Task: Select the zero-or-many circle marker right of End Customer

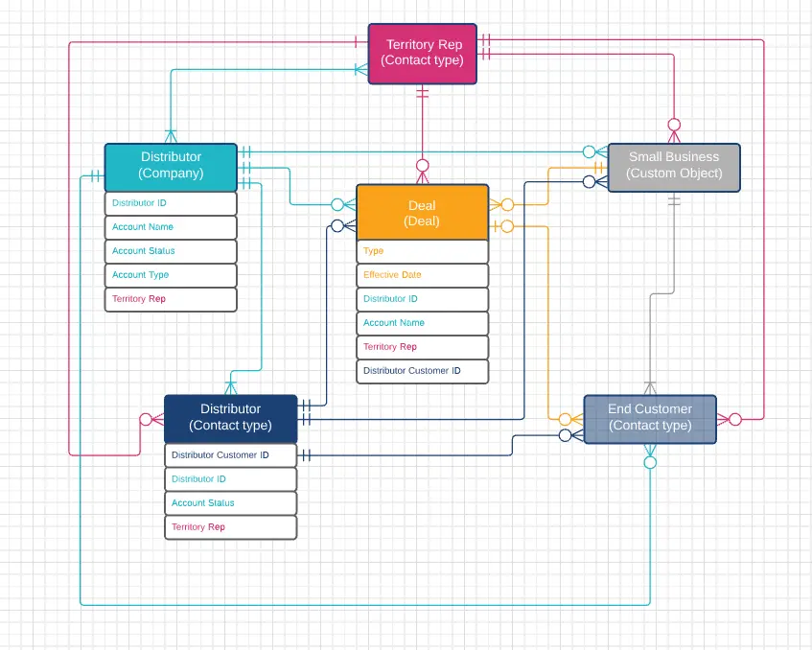Action: click(736, 419)
